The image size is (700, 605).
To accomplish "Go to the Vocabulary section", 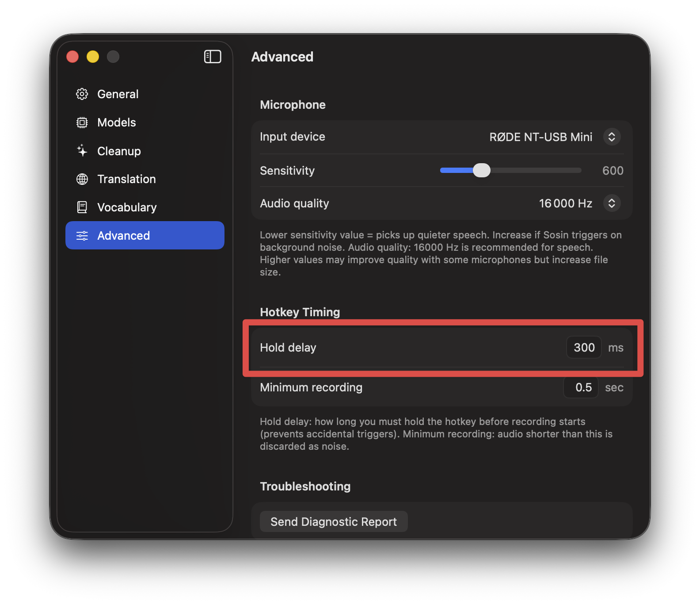I will coord(127,207).
